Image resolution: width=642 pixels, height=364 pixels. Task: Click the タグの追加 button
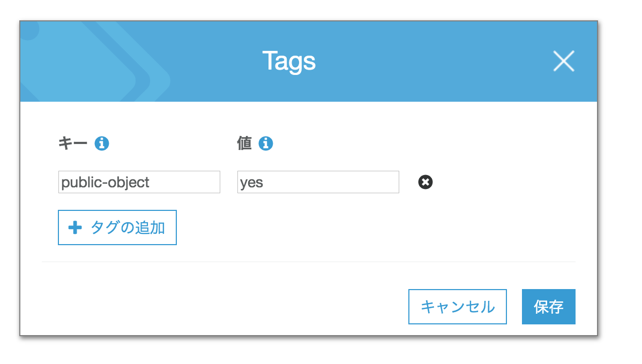pyautogui.click(x=117, y=227)
